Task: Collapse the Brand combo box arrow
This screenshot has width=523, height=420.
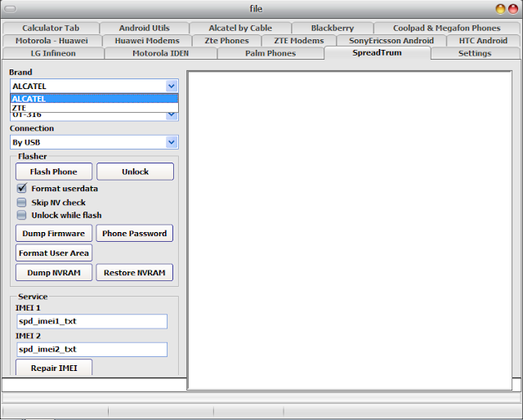Action: click(x=172, y=86)
